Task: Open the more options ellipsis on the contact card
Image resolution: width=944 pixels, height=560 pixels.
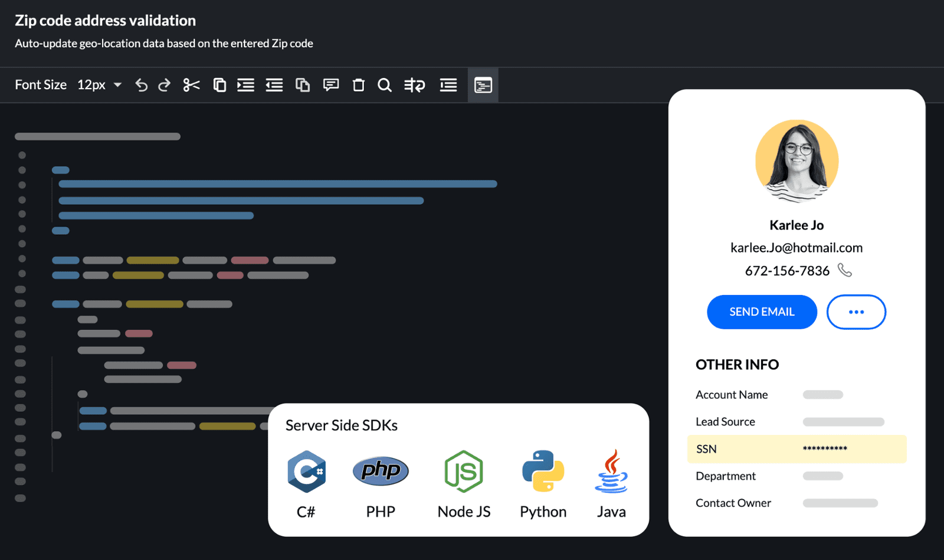Action: pyautogui.click(x=856, y=312)
